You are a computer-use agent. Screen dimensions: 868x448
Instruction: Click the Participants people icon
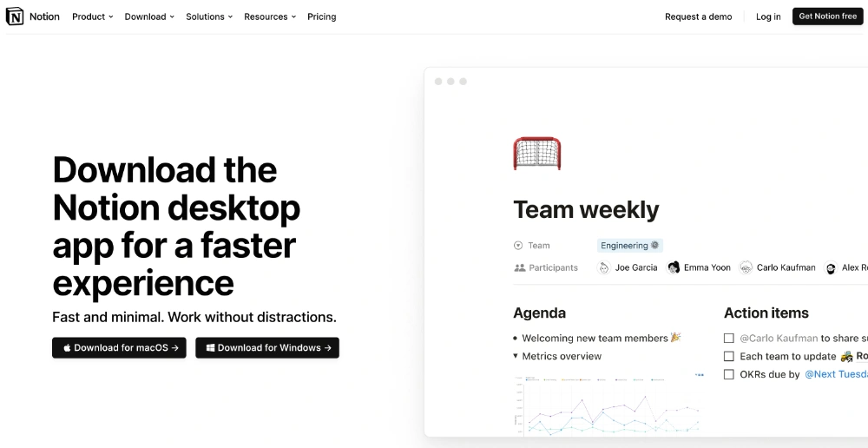[519, 267]
